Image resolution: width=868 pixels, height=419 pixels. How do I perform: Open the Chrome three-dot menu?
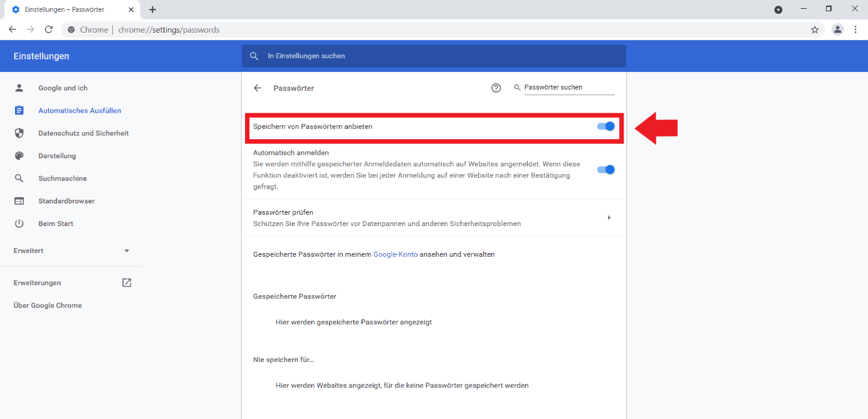coord(855,29)
